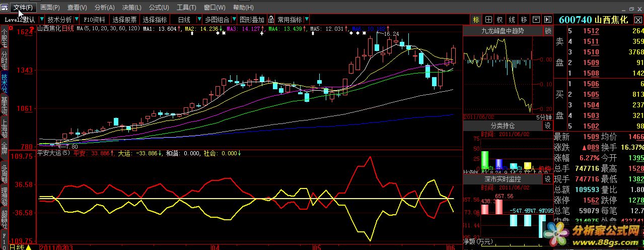Screen dimensions: 644x250
Task: Click the 选择股票 button
Action: (x=124, y=20)
